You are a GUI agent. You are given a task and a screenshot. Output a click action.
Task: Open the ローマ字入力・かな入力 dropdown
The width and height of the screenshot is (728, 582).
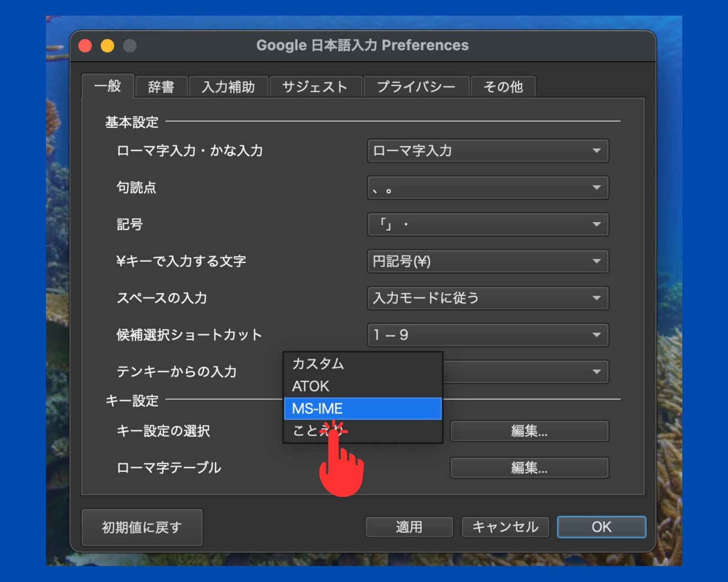(x=488, y=150)
